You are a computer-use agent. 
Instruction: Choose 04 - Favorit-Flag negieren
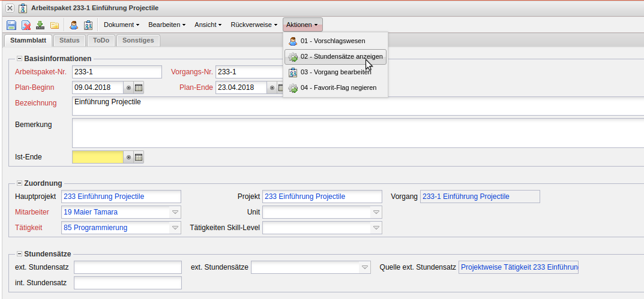[338, 87]
